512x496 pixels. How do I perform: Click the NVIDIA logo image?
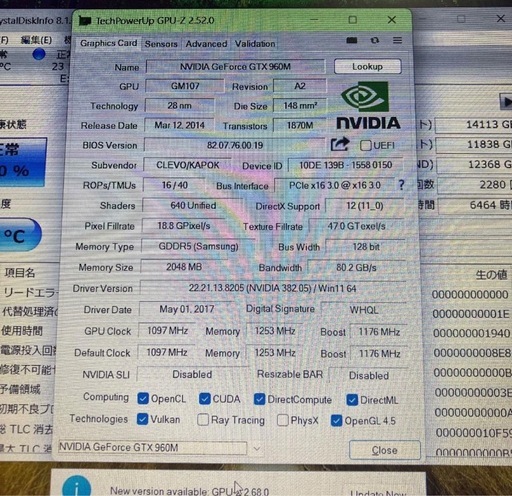pyautogui.click(x=368, y=105)
